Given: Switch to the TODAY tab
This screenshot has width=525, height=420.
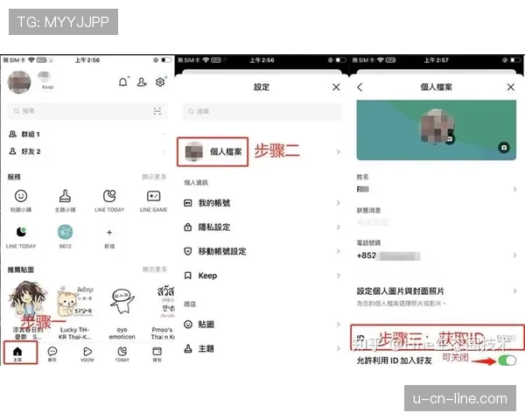Looking at the screenshot, I should tap(122, 354).
